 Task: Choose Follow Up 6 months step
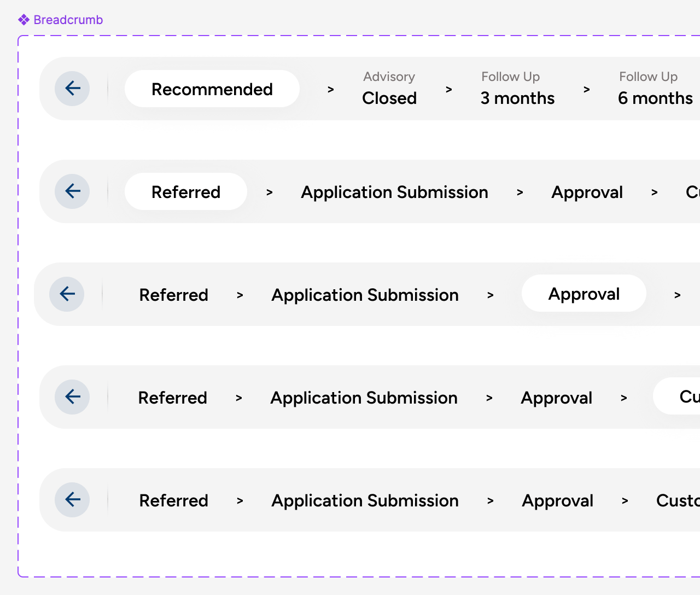pos(655,89)
